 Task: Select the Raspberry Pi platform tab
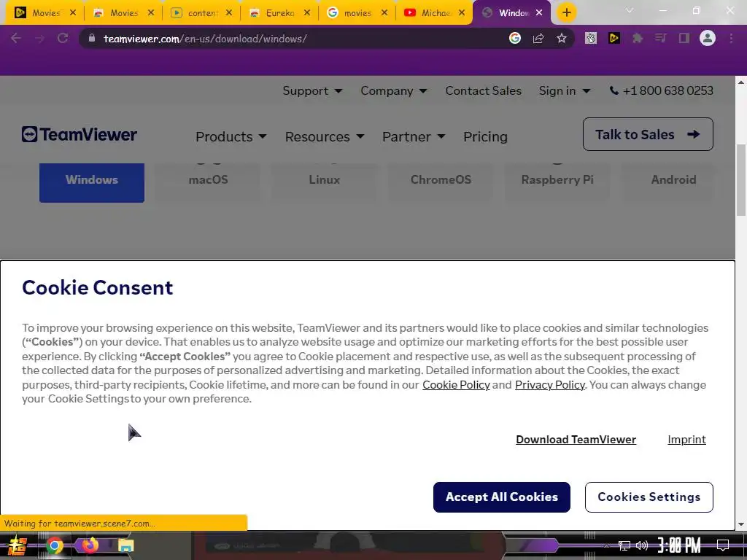point(557,182)
